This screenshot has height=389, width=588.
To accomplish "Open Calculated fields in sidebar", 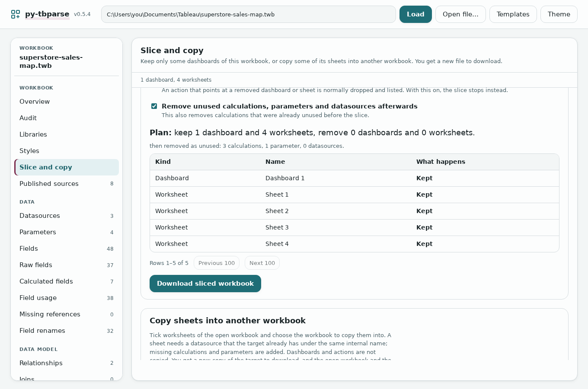I will click(x=67, y=281).
